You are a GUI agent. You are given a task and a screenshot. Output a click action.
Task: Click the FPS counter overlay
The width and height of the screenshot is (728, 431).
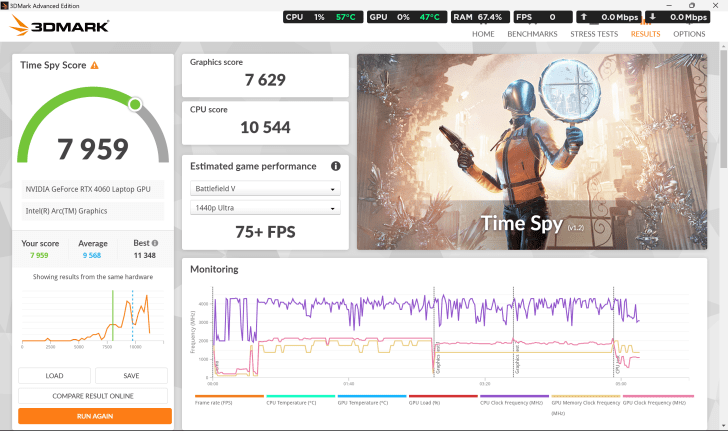click(543, 17)
